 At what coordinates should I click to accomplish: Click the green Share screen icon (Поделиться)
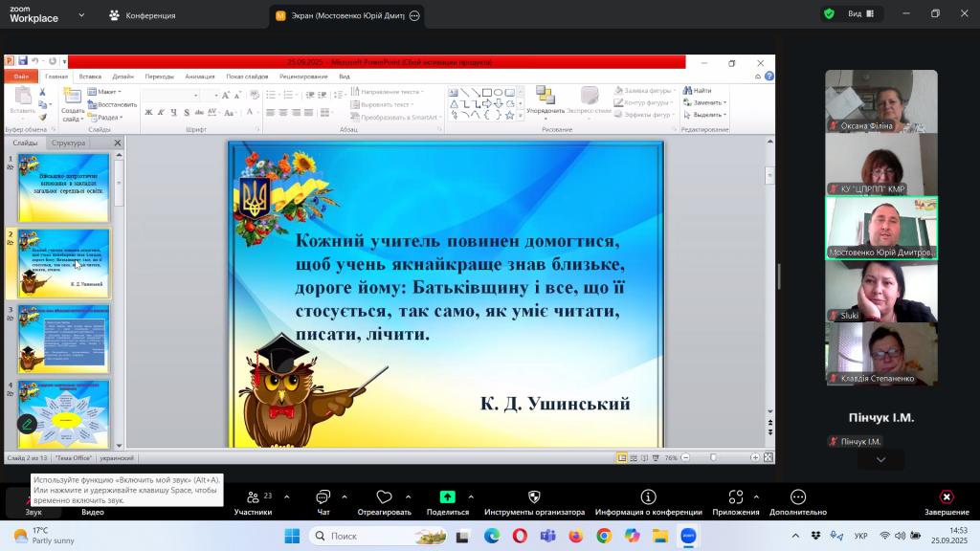coord(447,497)
